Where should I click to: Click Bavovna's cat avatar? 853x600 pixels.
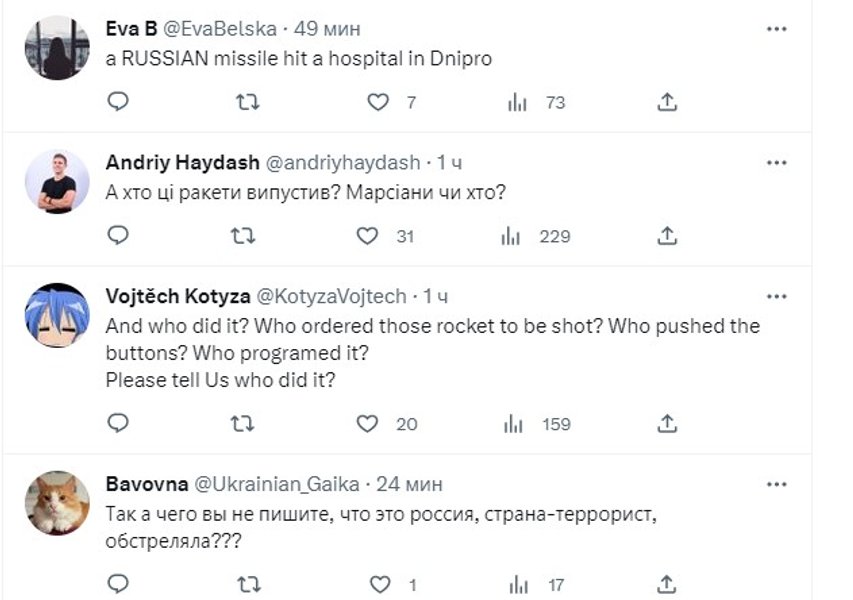[x=57, y=503]
